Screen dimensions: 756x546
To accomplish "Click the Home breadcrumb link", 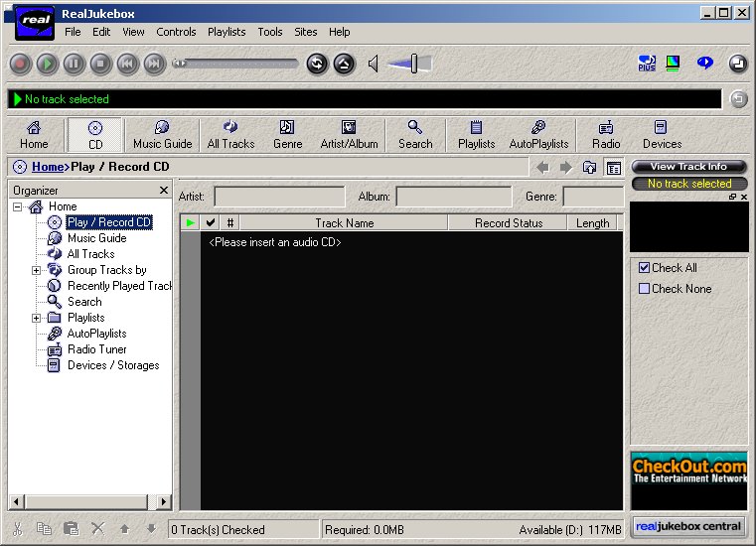I will pos(47,167).
